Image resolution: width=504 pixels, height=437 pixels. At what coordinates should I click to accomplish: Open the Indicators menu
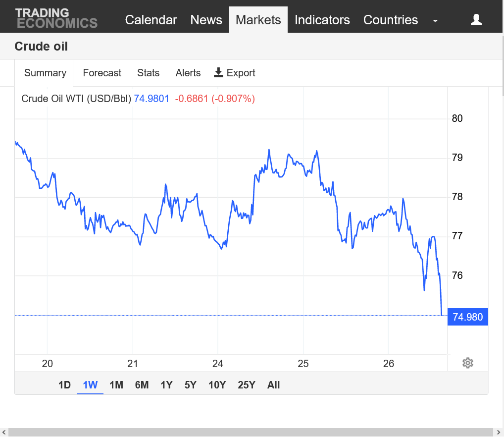click(x=322, y=20)
